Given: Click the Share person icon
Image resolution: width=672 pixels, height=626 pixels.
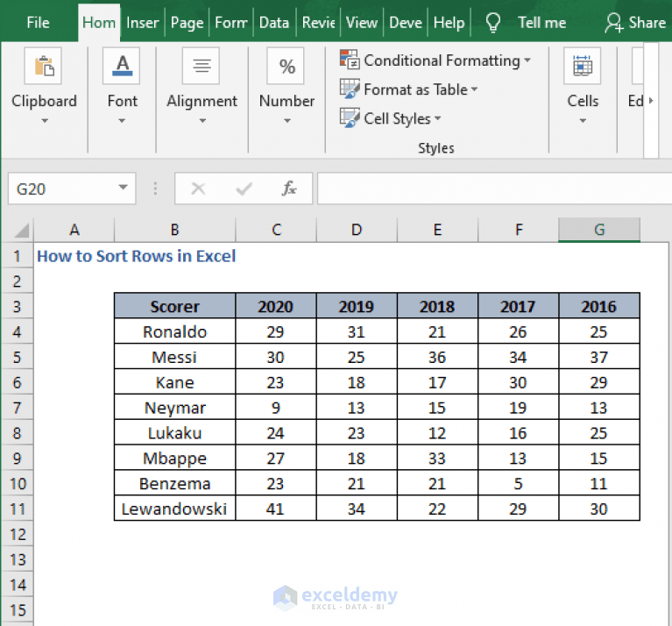Looking at the screenshot, I should tap(613, 22).
